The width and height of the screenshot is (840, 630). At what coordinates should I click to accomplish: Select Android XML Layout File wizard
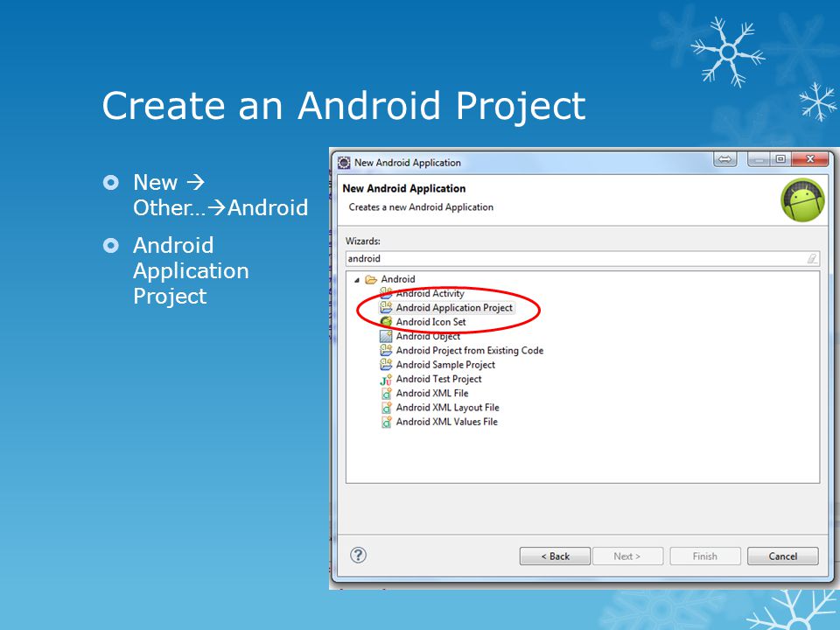pyautogui.click(x=447, y=408)
